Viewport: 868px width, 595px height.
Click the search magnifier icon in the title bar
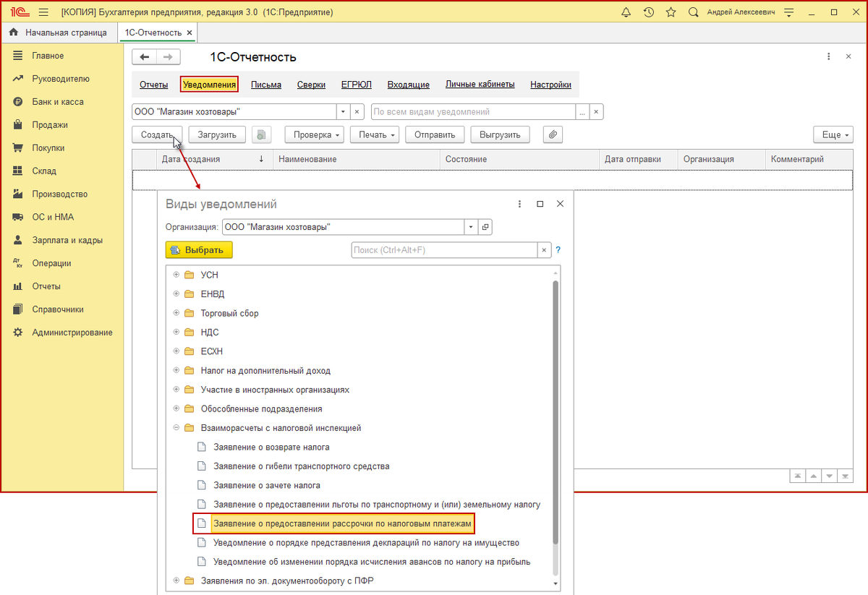coord(693,12)
